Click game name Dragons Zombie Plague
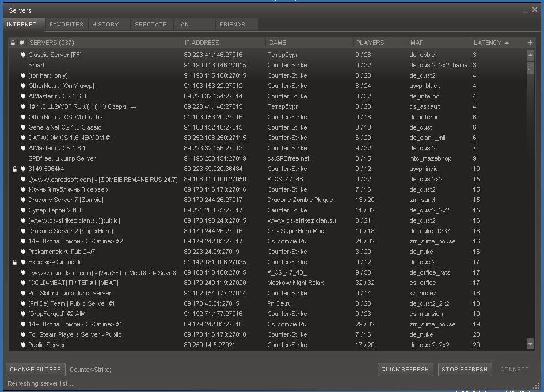 pos(300,200)
